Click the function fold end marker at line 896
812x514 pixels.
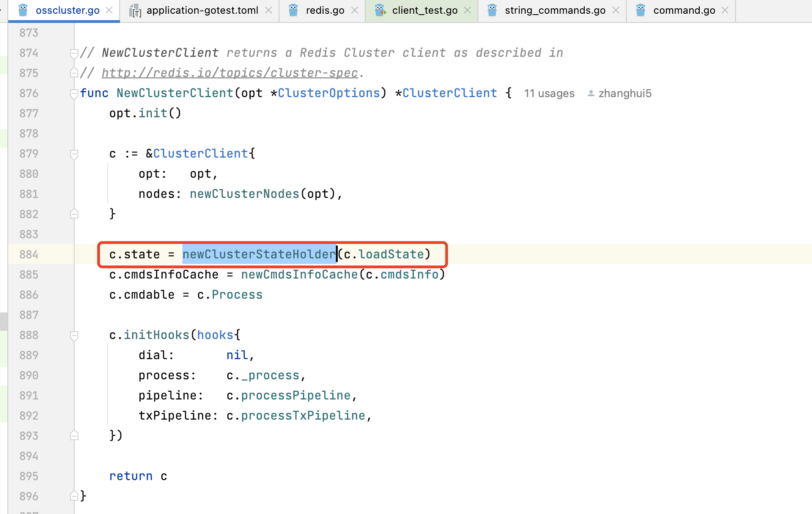(74, 496)
